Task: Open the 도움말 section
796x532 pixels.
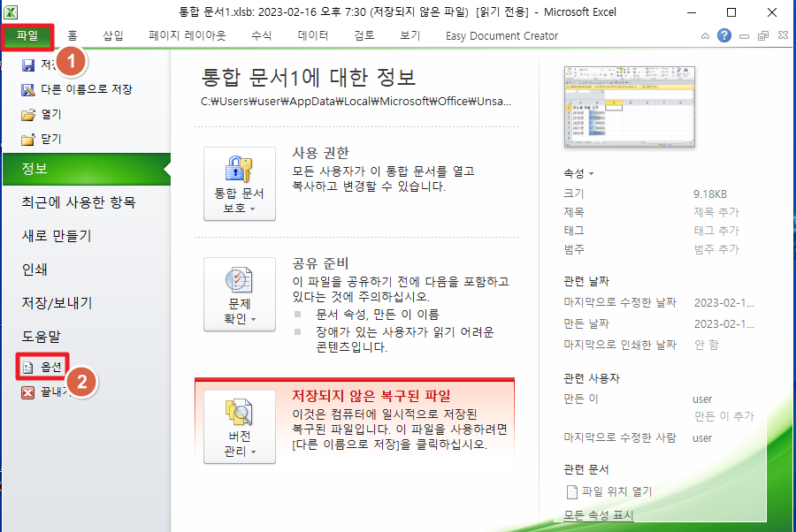Action: point(41,336)
